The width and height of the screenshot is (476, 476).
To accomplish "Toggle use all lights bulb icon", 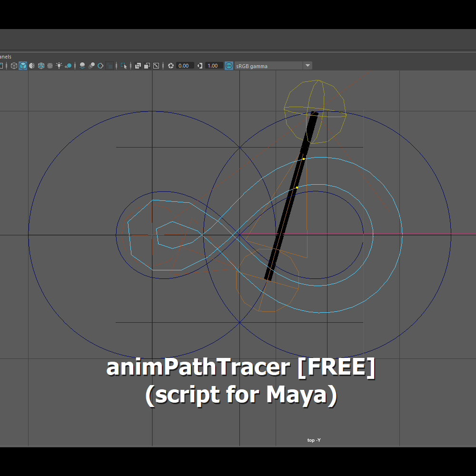I will [x=59, y=66].
